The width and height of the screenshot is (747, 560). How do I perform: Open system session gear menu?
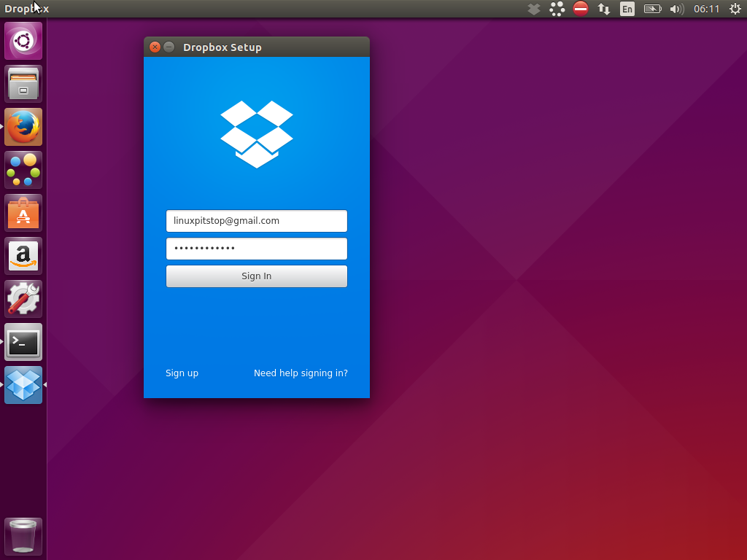coord(735,9)
